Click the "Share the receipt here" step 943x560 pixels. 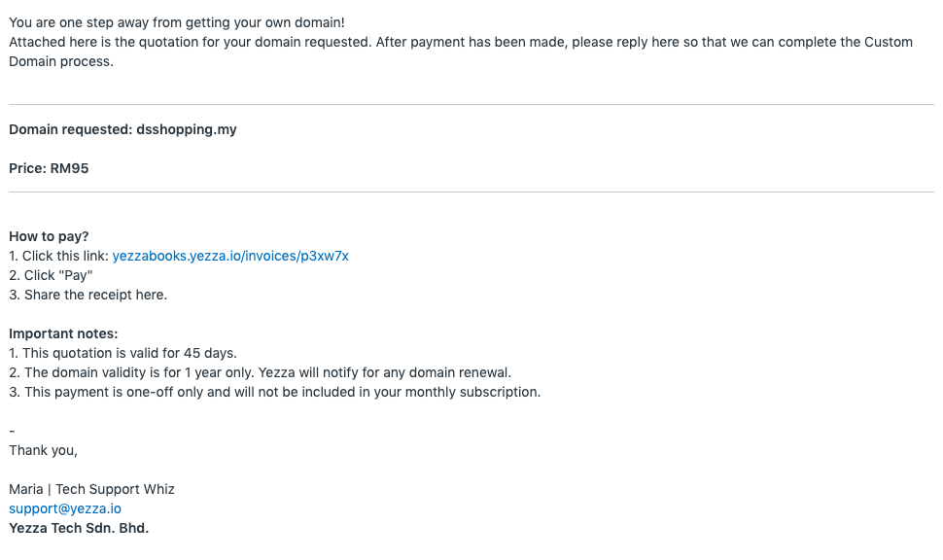click(87, 295)
